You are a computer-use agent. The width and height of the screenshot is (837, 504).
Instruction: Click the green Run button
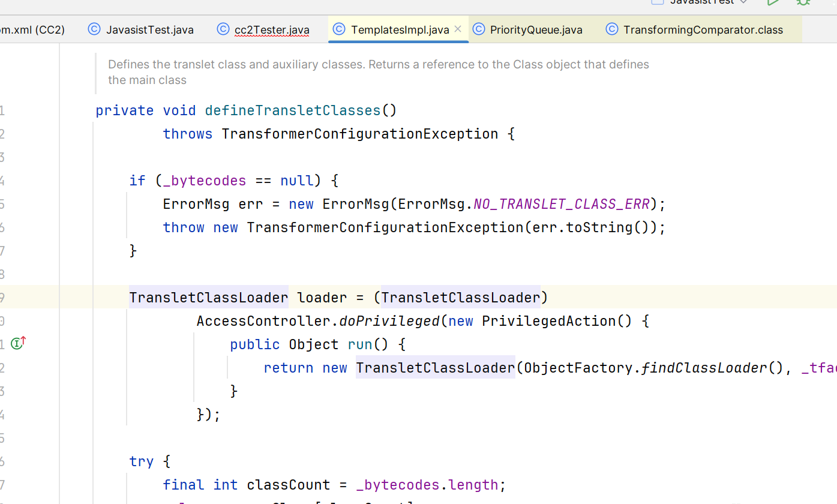(773, 2)
